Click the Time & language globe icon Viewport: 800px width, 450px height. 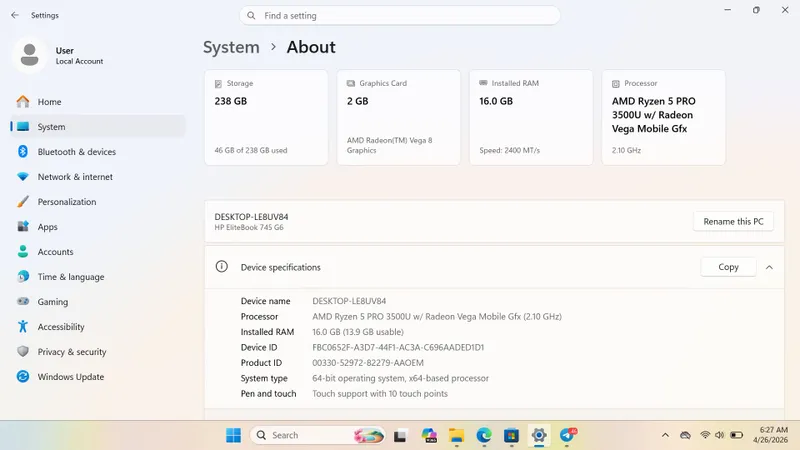pyautogui.click(x=23, y=277)
